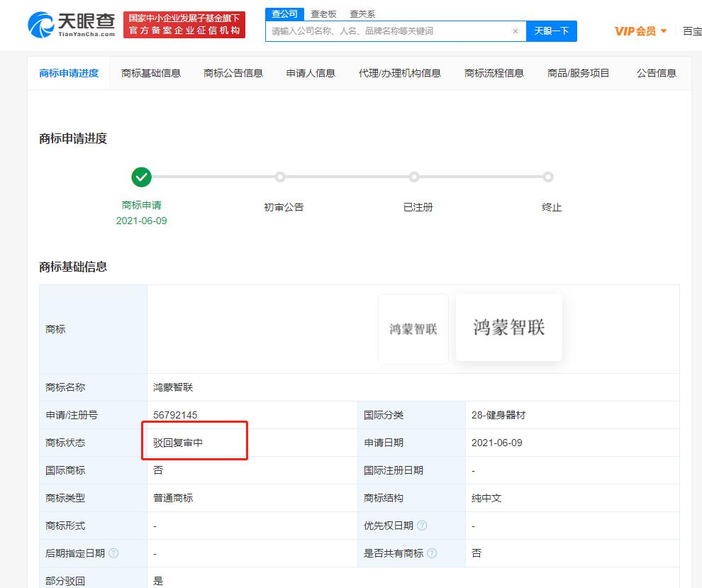Open help icon next to 优先权日期
Image resolution: width=702 pixels, height=588 pixels.
tap(422, 526)
